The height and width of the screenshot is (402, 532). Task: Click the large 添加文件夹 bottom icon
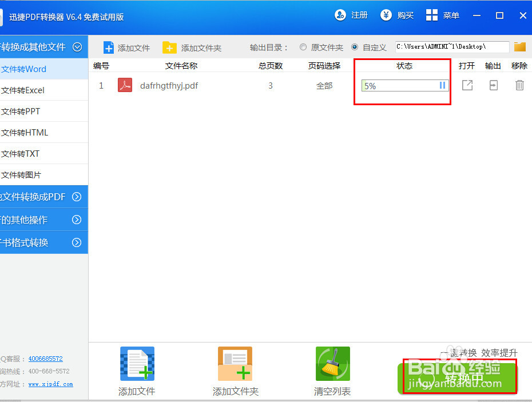235,364
